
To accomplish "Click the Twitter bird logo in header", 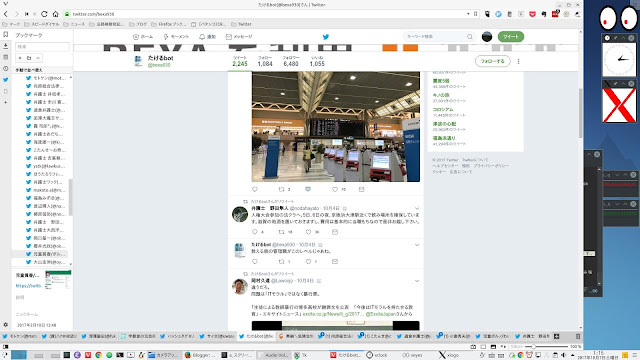I will [x=326, y=37].
